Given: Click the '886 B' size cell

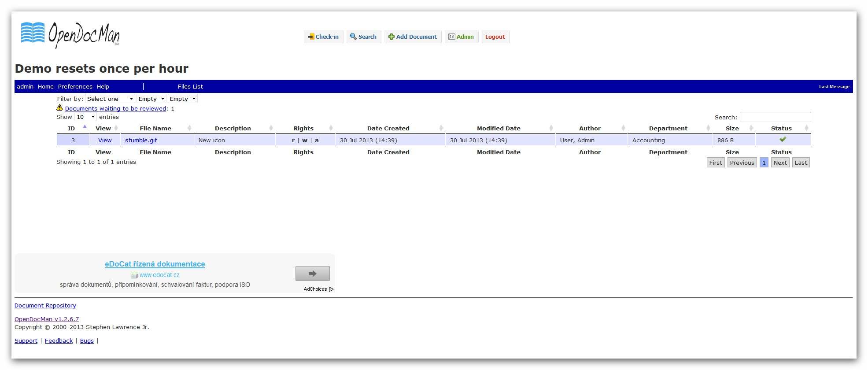Looking at the screenshot, I should [734, 140].
